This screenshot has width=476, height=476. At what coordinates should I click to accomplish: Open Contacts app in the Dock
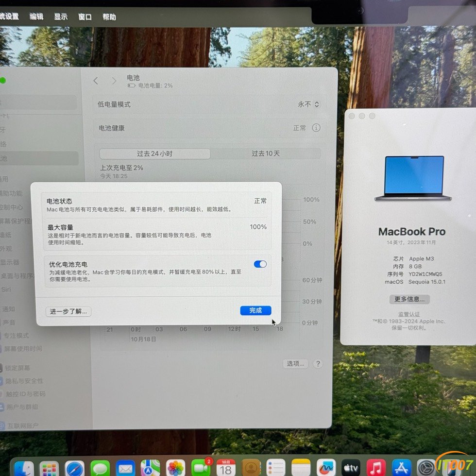[x=251, y=468]
